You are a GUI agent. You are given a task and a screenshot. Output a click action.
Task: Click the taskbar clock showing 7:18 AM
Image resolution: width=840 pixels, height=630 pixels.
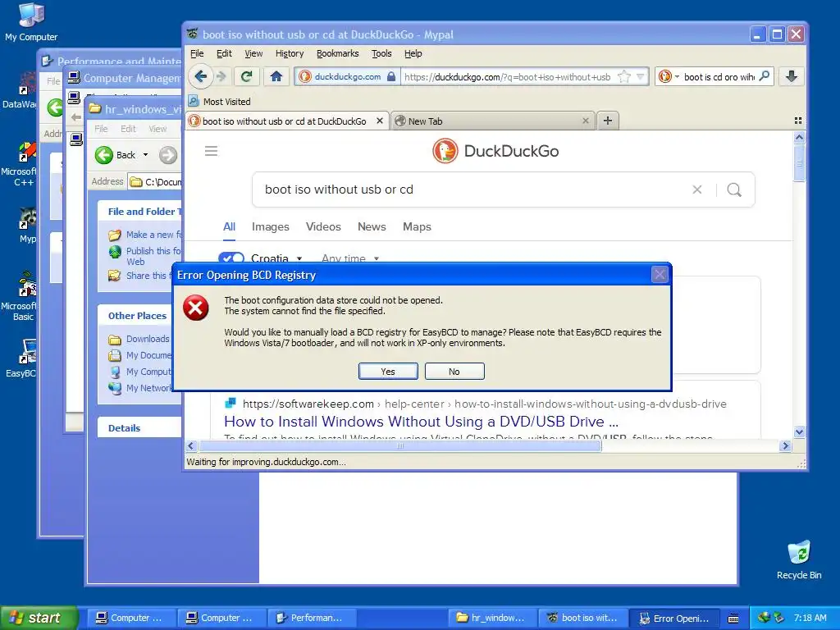coord(810,618)
